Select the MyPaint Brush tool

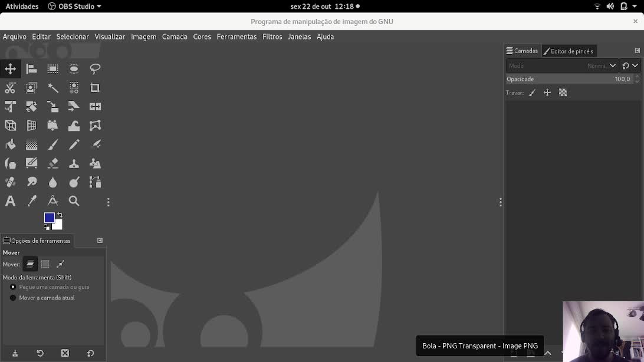(32, 163)
